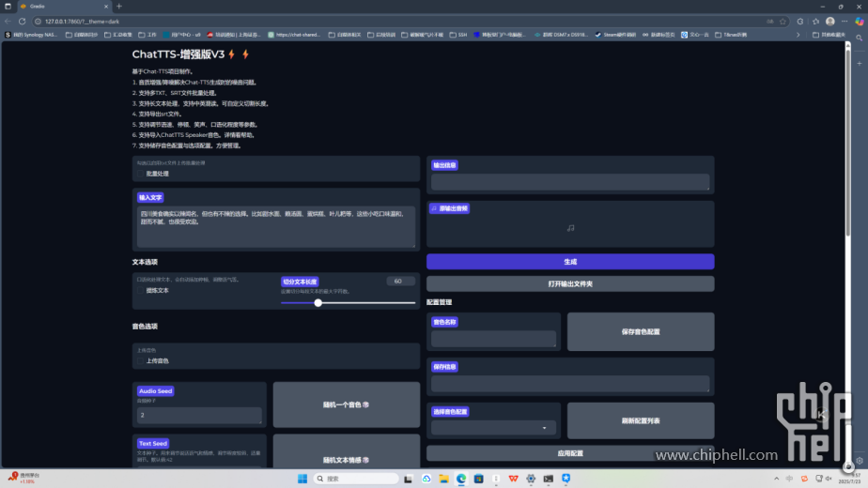The height and width of the screenshot is (488, 868).
Task: Open the terminal app in the taskbar
Action: (548, 479)
